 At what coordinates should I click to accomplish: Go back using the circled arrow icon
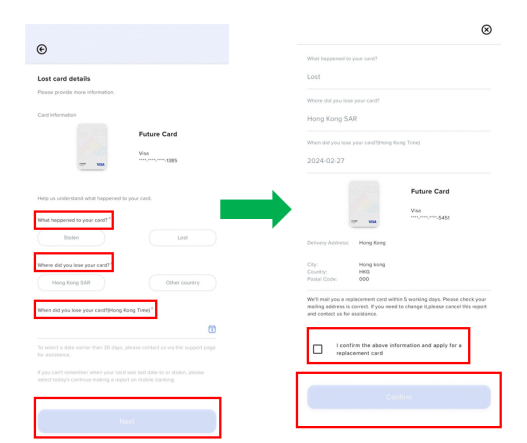point(42,49)
